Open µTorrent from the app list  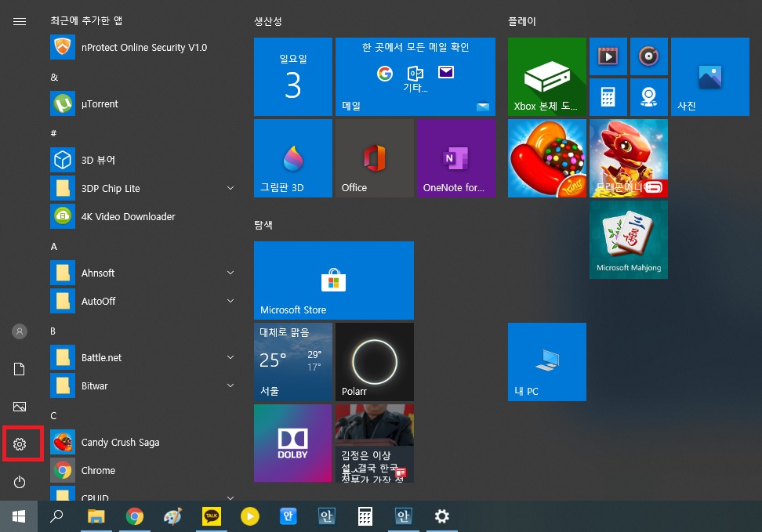point(143,103)
